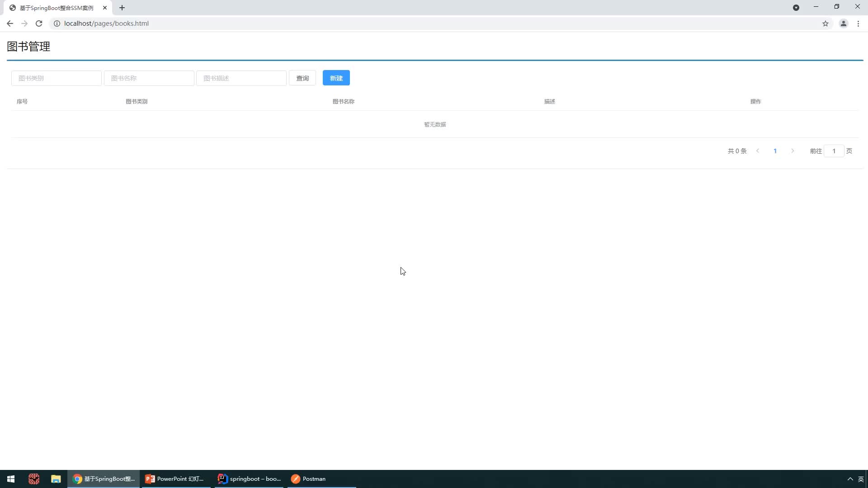Click the 暂无数据 empty table text
Image resolution: width=868 pixels, height=488 pixels.
pyautogui.click(x=435, y=124)
